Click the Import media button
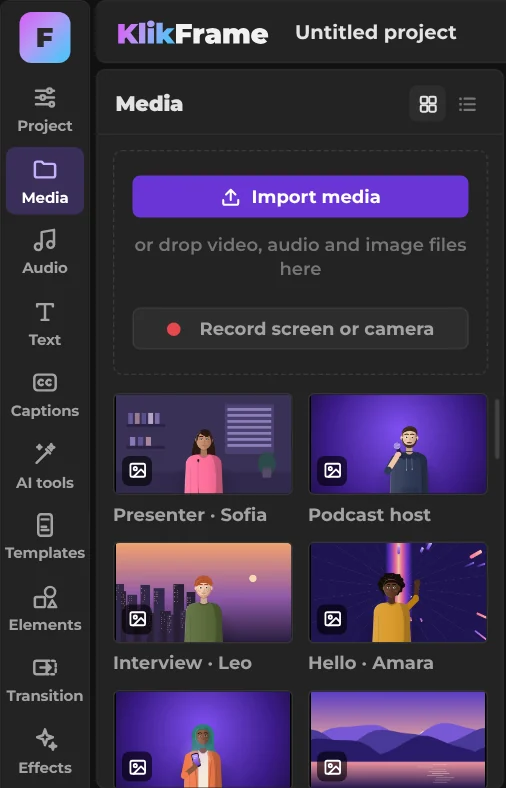Screen dimensions: 506x788 (300, 196)
